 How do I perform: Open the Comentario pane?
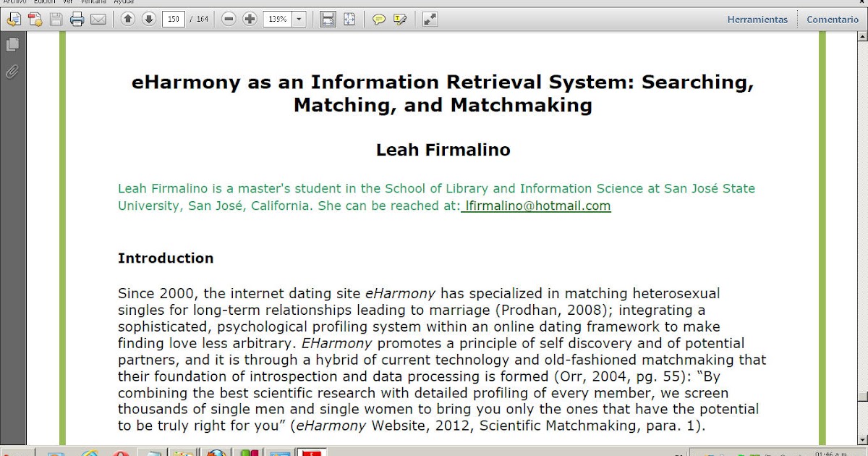(x=833, y=20)
